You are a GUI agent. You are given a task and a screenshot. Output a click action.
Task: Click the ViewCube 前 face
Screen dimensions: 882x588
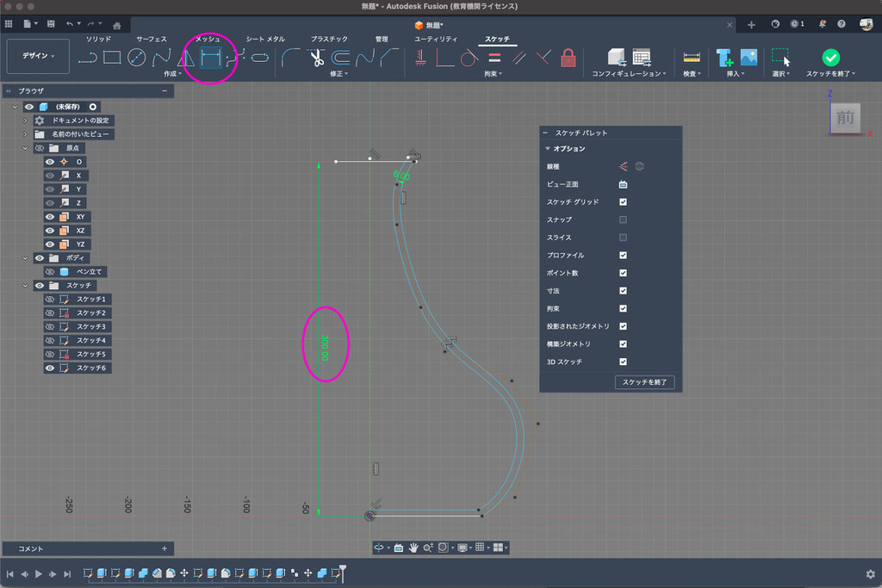click(x=845, y=119)
